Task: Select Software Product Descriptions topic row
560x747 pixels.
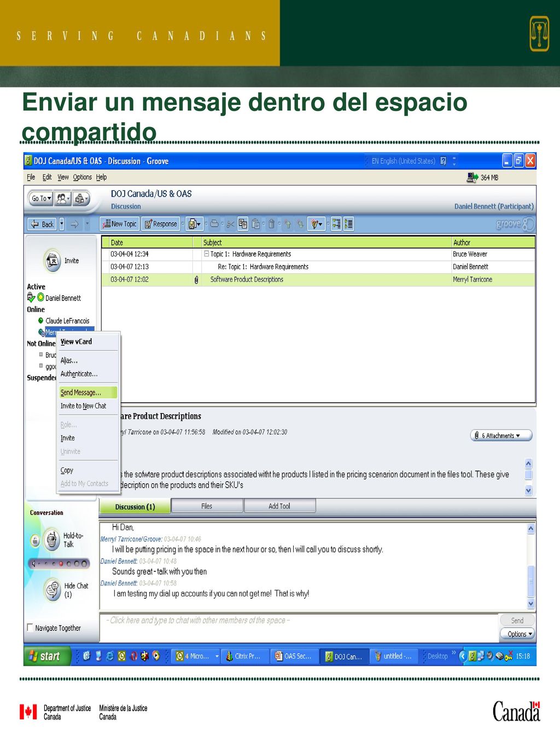Action: 318,280
